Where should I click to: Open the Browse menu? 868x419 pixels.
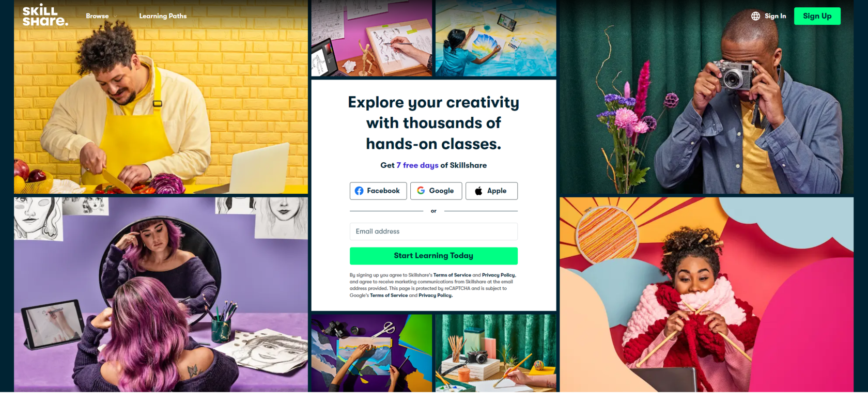tap(97, 16)
